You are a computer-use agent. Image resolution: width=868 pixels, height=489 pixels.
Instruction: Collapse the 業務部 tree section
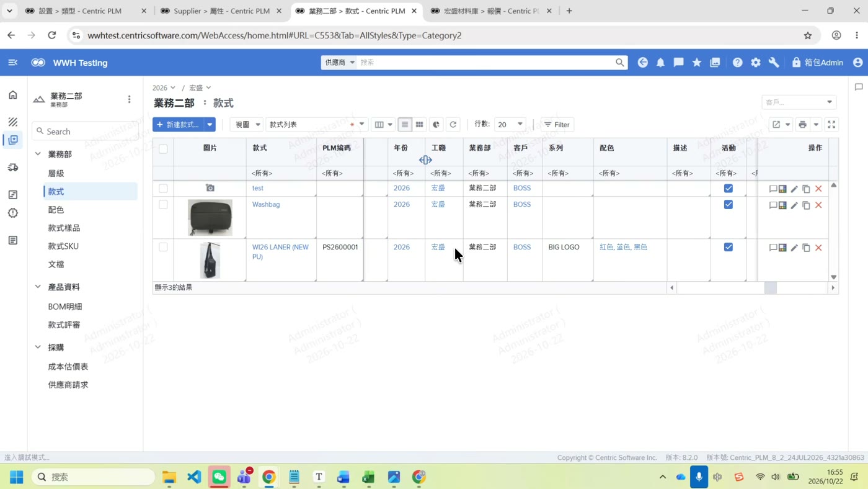click(x=38, y=154)
